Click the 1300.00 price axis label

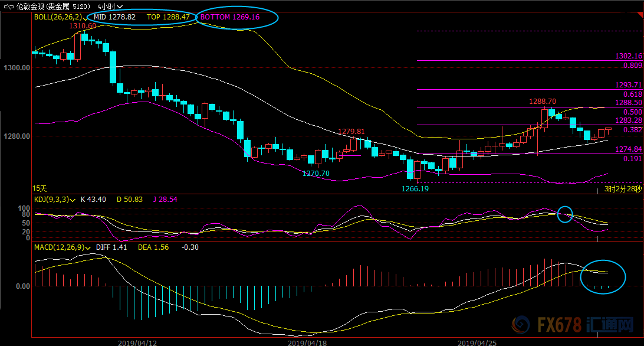[x=15, y=68]
